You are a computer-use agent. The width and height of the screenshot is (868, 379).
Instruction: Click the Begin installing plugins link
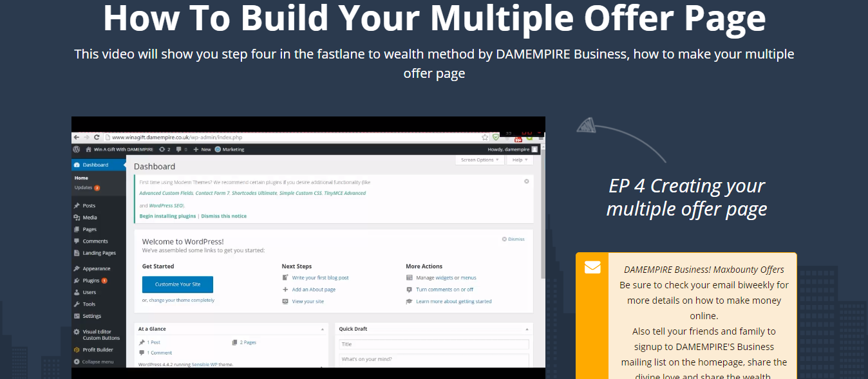click(167, 216)
